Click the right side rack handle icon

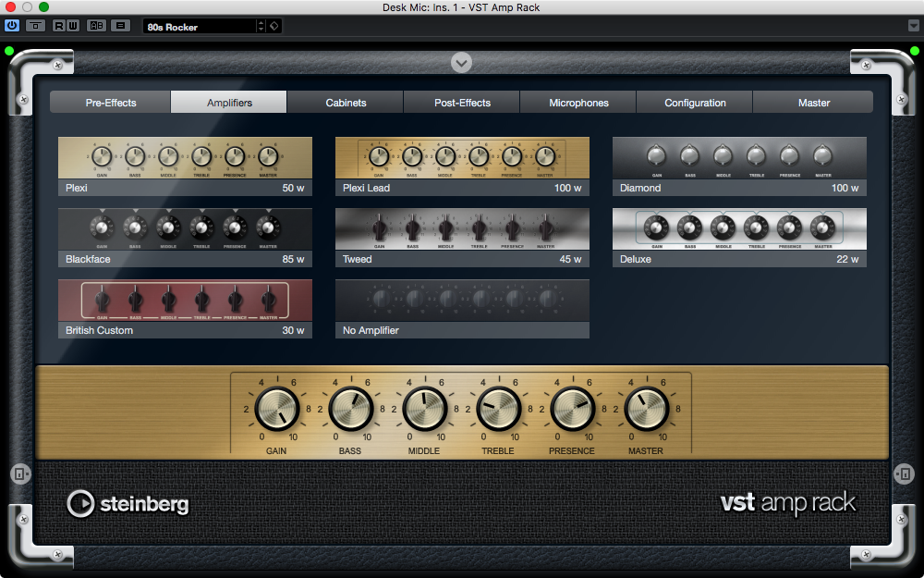click(x=905, y=473)
